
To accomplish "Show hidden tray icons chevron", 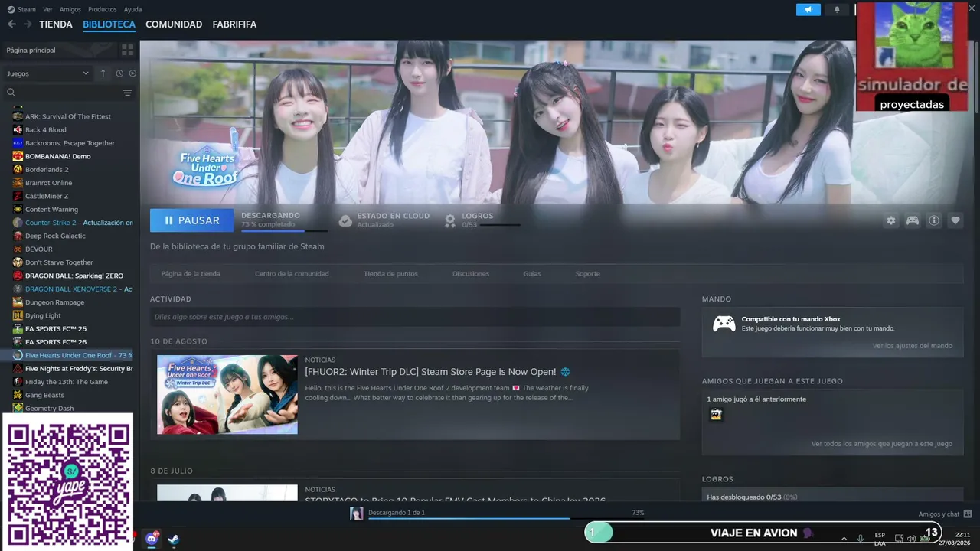I will 844,538.
